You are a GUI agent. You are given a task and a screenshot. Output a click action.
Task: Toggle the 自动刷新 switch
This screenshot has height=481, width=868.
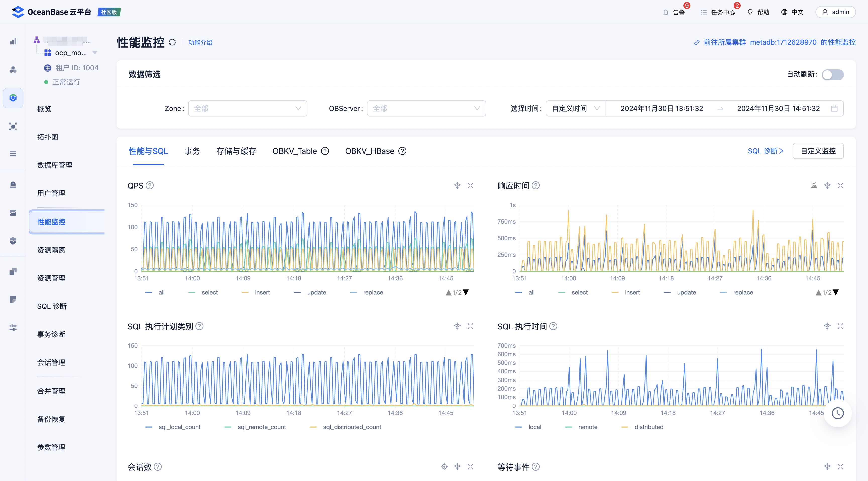coord(832,75)
